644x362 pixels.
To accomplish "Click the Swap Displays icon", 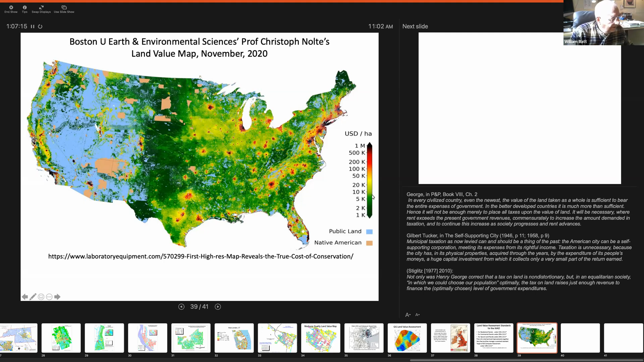I will point(41,7).
